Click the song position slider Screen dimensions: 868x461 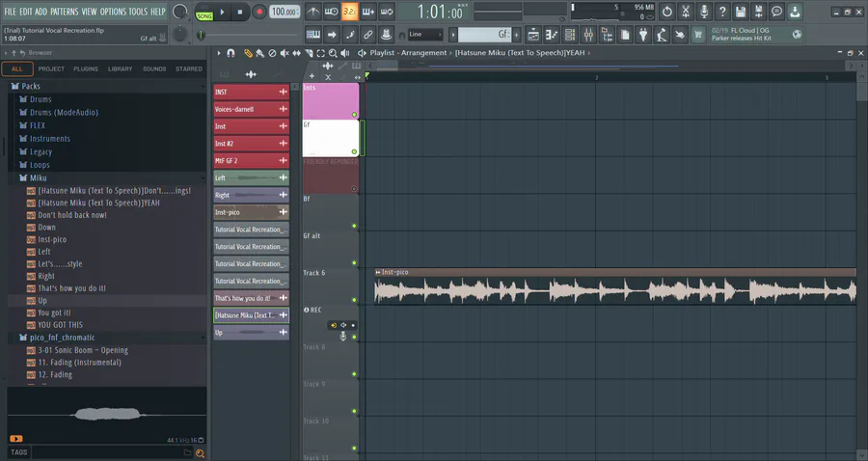click(247, 35)
